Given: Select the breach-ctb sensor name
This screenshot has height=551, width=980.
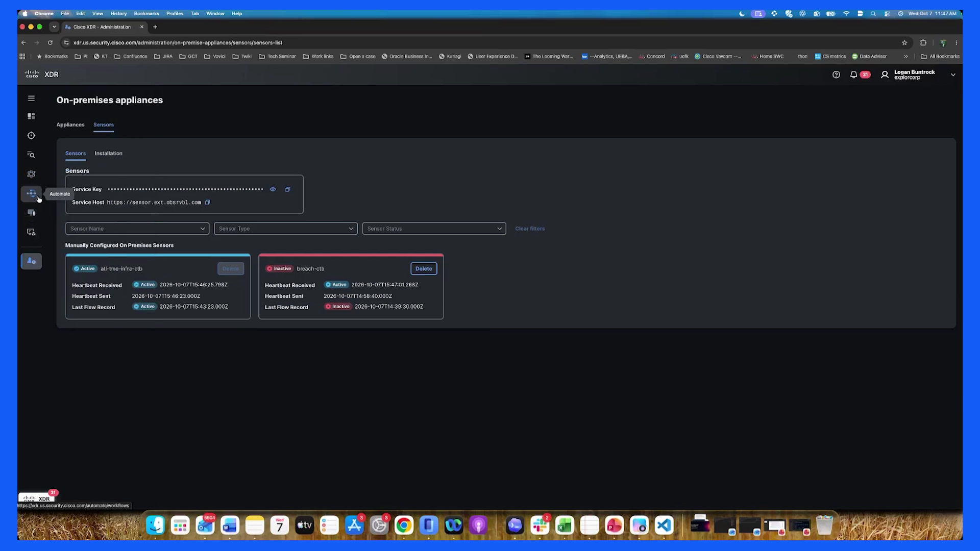Looking at the screenshot, I should tap(310, 269).
